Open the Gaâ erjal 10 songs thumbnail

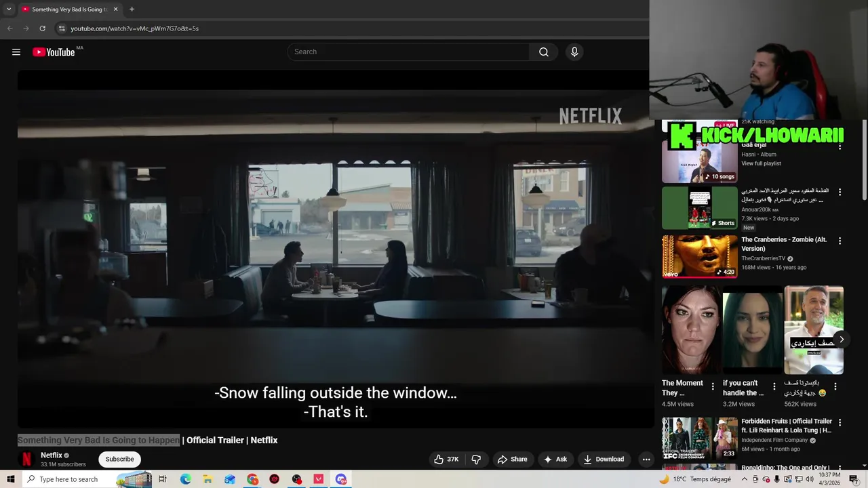pyautogui.click(x=700, y=162)
